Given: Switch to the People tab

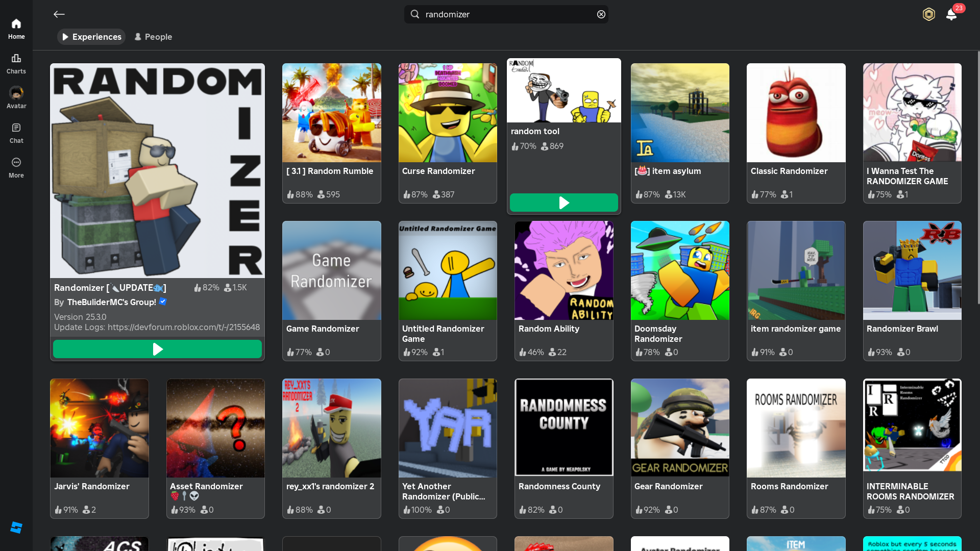Looking at the screenshot, I should [x=153, y=37].
